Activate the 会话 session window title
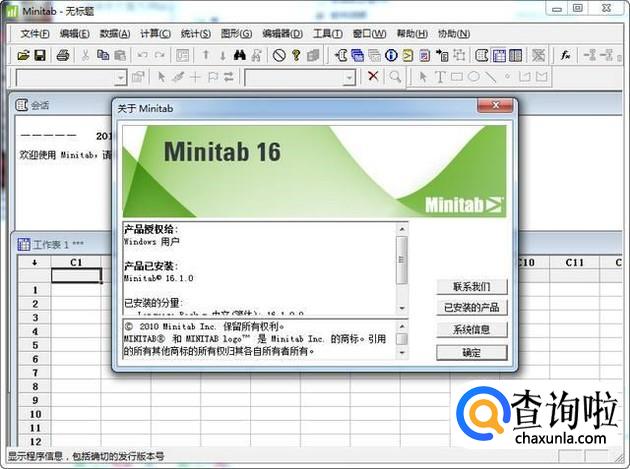This screenshot has width=630, height=469. coord(40,105)
